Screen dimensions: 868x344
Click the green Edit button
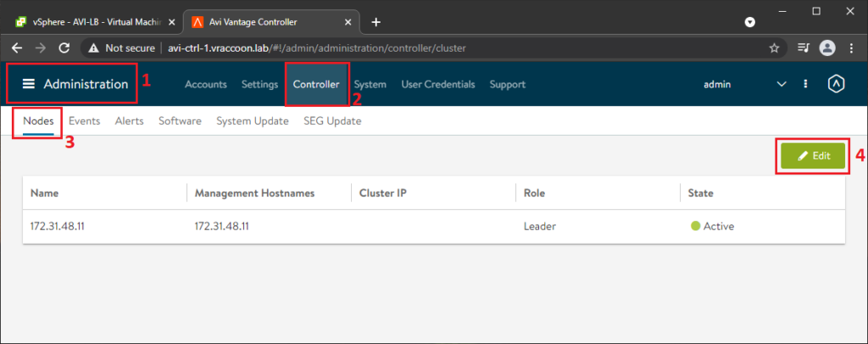[x=813, y=156]
